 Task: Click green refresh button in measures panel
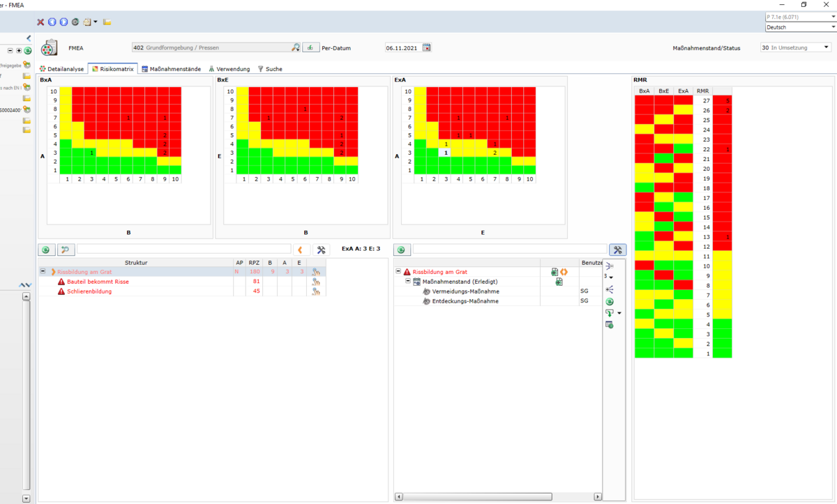click(x=402, y=249)
